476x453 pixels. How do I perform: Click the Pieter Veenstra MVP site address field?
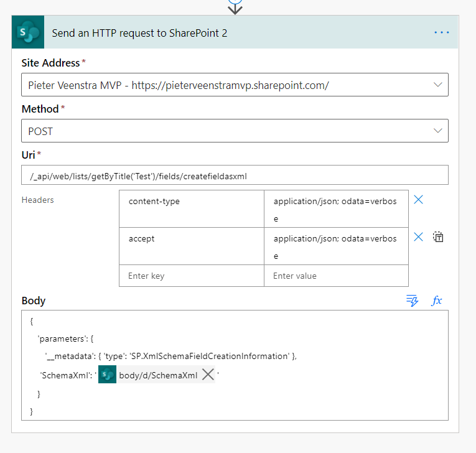coord(235,85)
